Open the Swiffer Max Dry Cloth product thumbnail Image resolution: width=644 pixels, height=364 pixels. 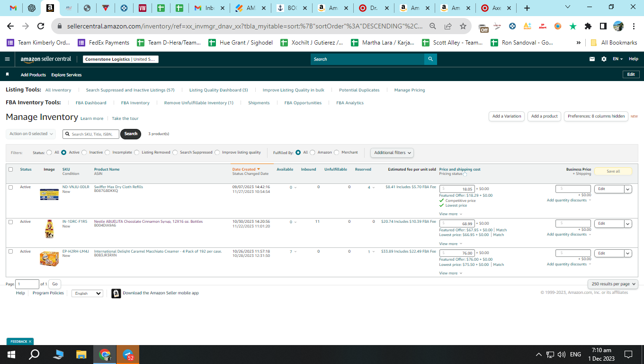tap(49, 194)
